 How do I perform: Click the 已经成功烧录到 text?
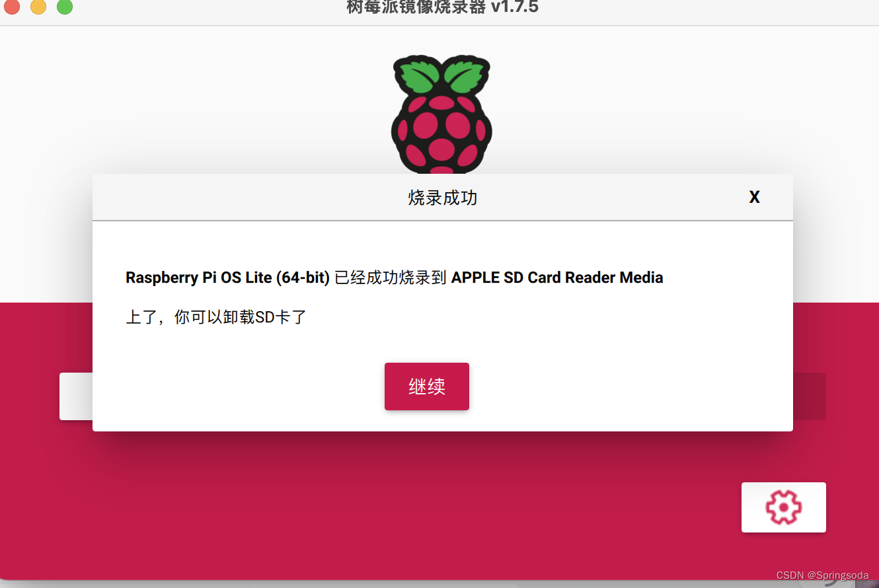(390, 277)
